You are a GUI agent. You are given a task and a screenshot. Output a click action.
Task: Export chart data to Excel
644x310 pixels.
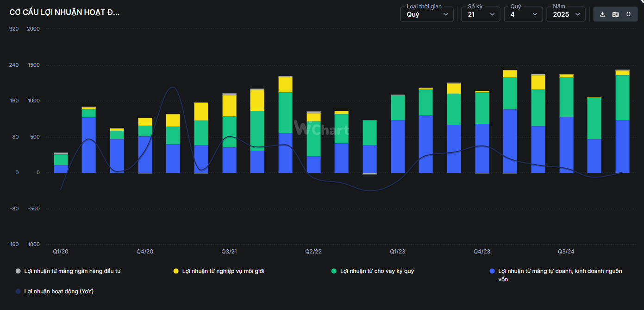click(615, 14)
